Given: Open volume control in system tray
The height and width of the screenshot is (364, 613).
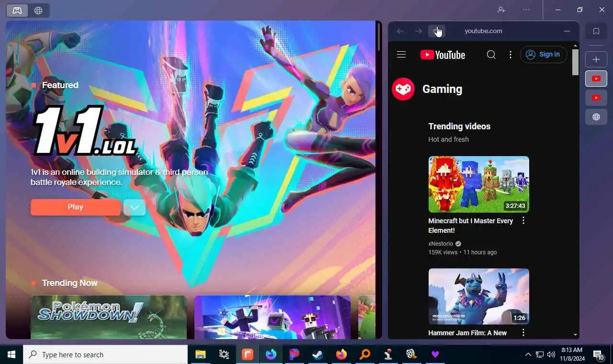Looking at the screenshot, I should point(551,354).
